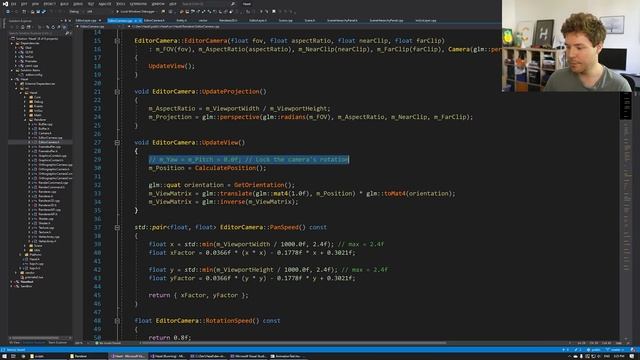Viewport: 640px width, 360px height.
Task: Select Framebuffer.h in Solution Explorer
Action: (x=48, y=151)
